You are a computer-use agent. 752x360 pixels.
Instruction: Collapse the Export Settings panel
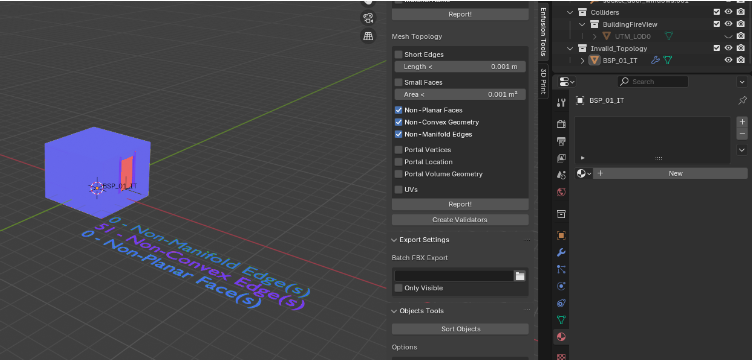pos(394,240)
